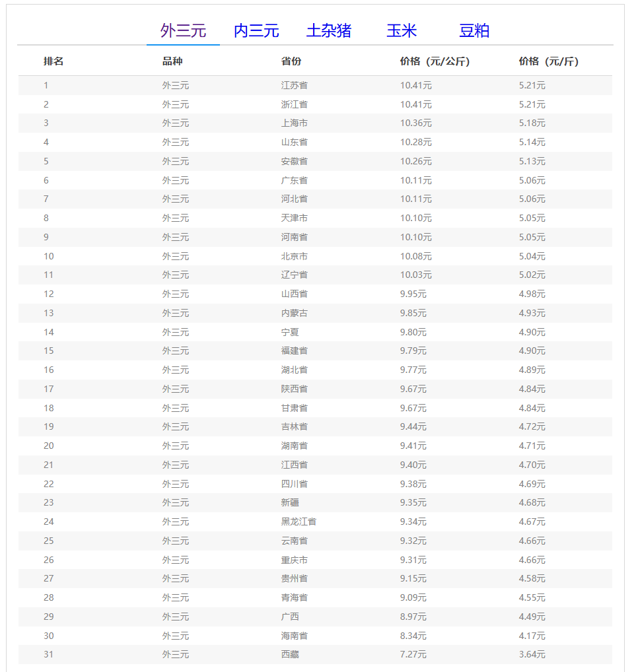Click the 省份 column header

(291, 61)
